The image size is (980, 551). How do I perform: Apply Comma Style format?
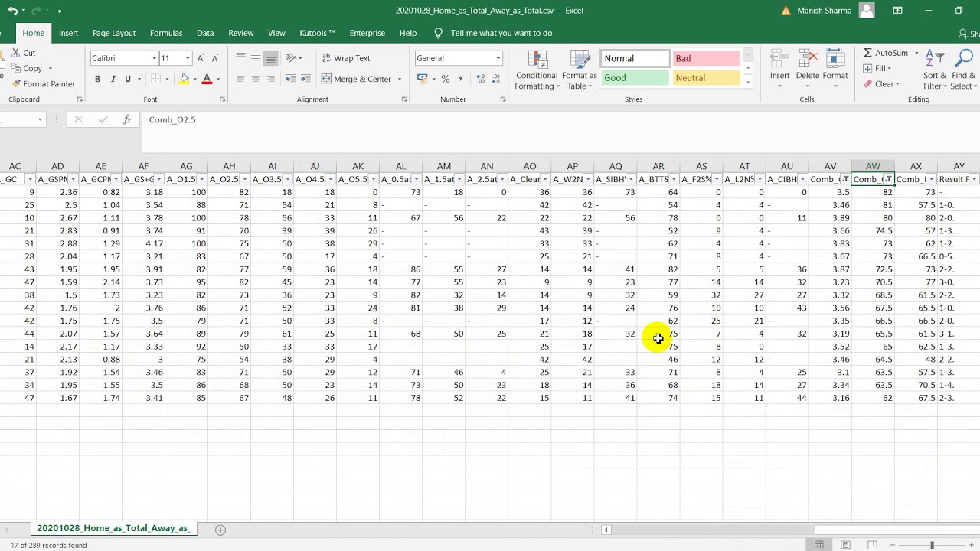click(x=460, y=79)
